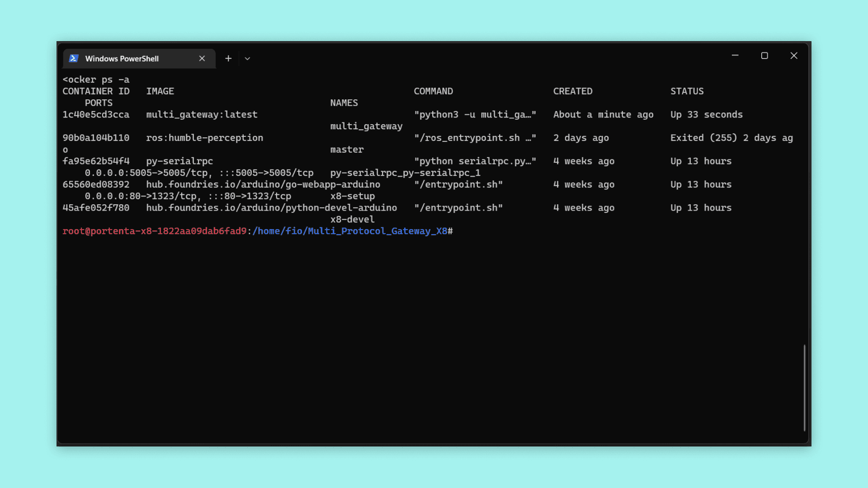The height and width of the screenshot is (488, 868).
Task: Click the py-serialrpc_py-serialrpc_1 name
Action: coord(405,173)
